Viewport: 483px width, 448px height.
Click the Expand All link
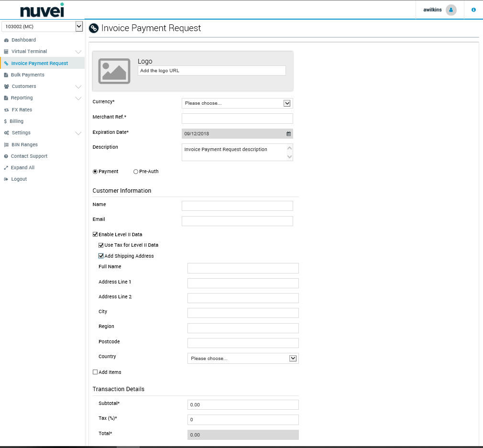point(22,167)
